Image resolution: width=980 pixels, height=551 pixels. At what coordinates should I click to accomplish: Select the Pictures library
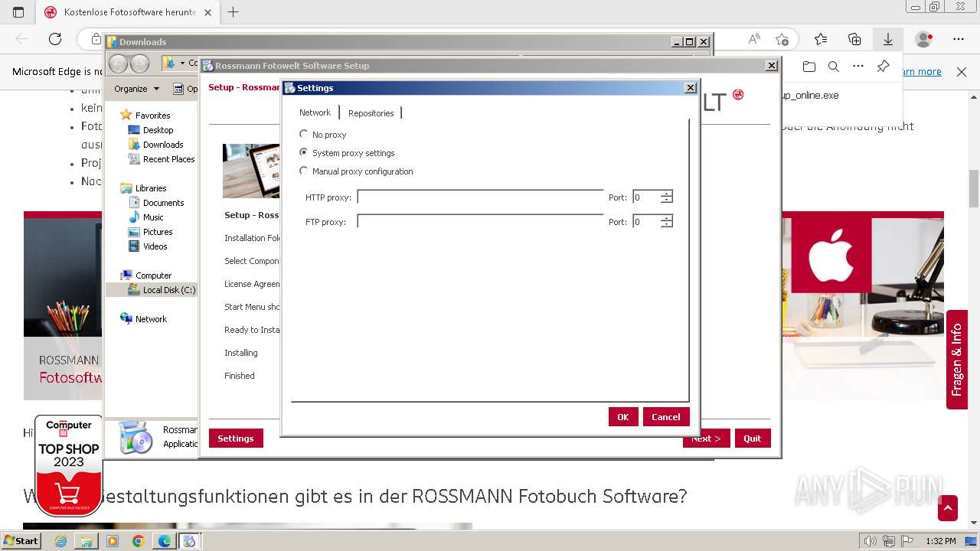click(158, 232)
